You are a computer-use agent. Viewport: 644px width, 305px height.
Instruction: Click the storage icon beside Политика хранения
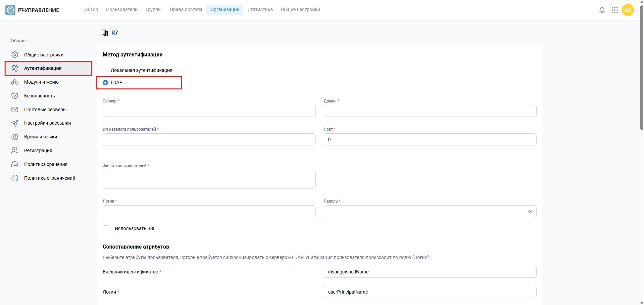coord(15,164)
